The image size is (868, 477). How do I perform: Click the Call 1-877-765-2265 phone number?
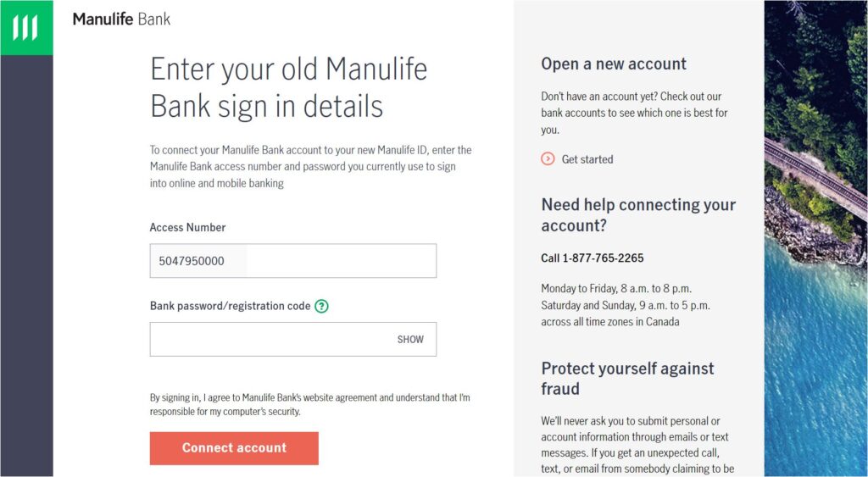pos(593,258)
